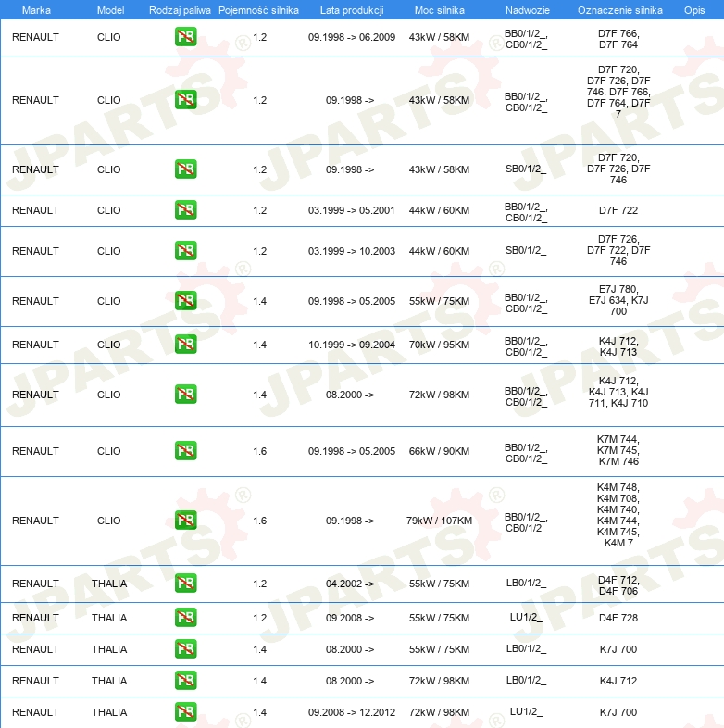Click the Lata produkcji column header
This screenshot has width=724, height=728.
(x=352, y=10)
